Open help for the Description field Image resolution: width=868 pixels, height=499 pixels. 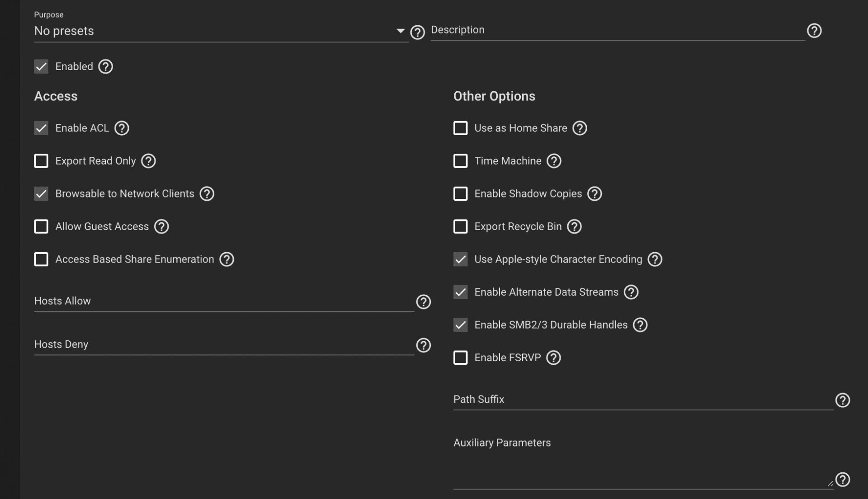[814, 31]
